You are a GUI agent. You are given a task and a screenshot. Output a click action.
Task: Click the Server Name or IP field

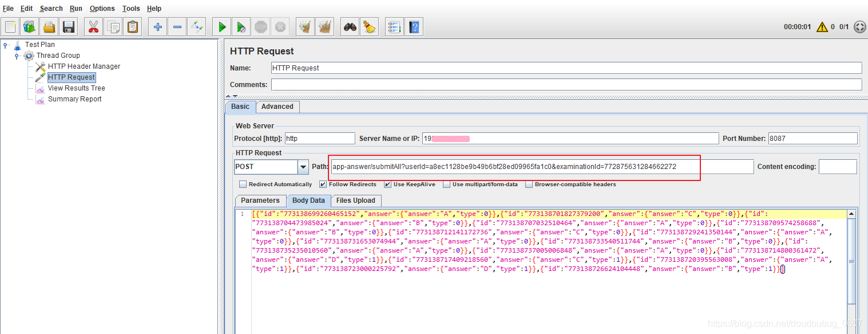click(570, 139)
